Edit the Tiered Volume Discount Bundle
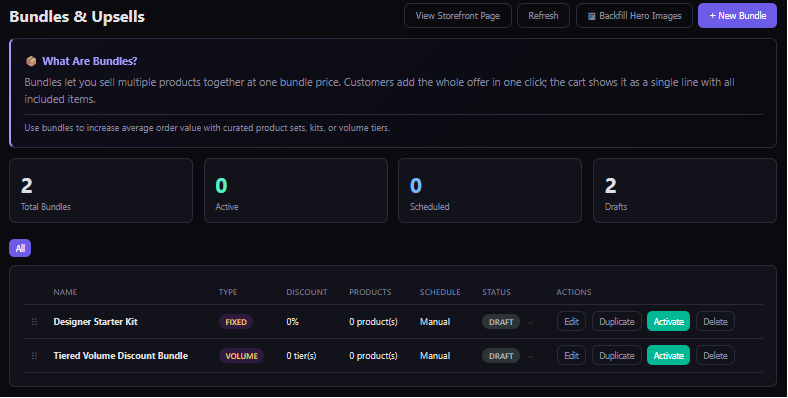The width and height of the screenshot is (788, 398). click(571, 356)
